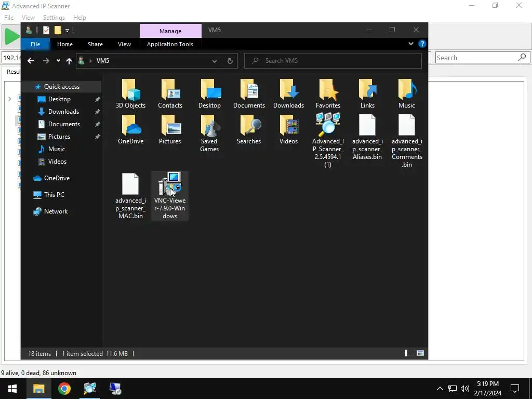
Task: Open Music in navigation pane
Action: pos(56,149)
